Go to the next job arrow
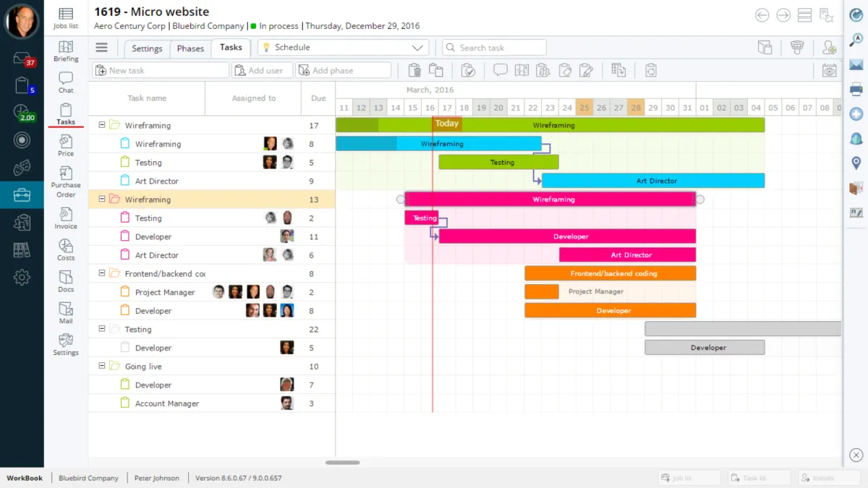The width and height of the screenshot is (868, 488). pyautogui.click(x=783, y=15)
